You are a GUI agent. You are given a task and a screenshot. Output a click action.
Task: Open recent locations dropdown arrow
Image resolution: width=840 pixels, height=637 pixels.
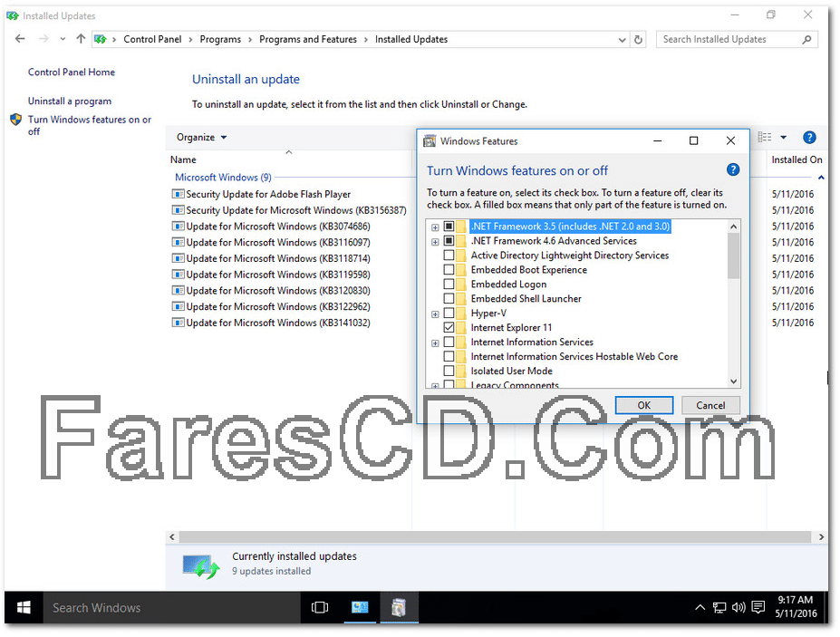63,39
